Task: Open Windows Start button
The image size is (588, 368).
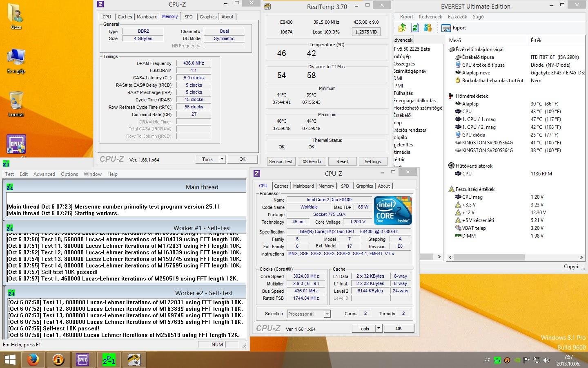Action: (10, 360)
